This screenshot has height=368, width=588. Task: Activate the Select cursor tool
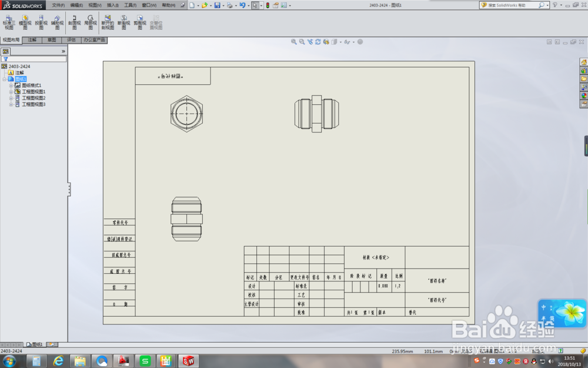pyautogui.click(x=255, y=5)
